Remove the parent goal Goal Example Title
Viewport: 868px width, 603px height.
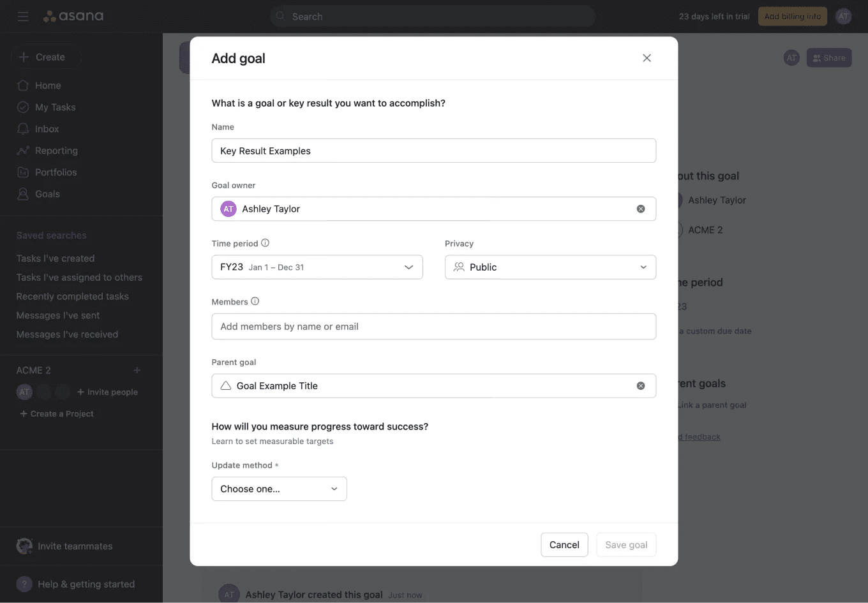click(x=641, y=385)
